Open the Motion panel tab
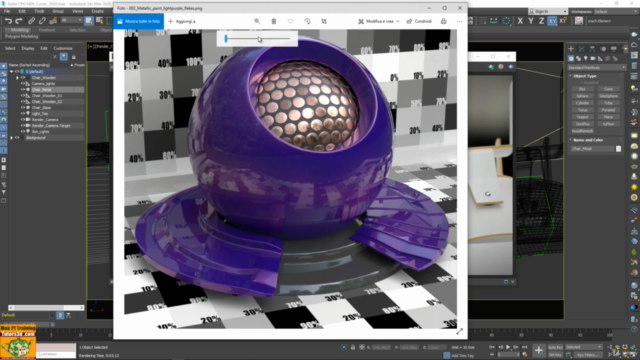 pyautogui.click(x=603, y=49)
